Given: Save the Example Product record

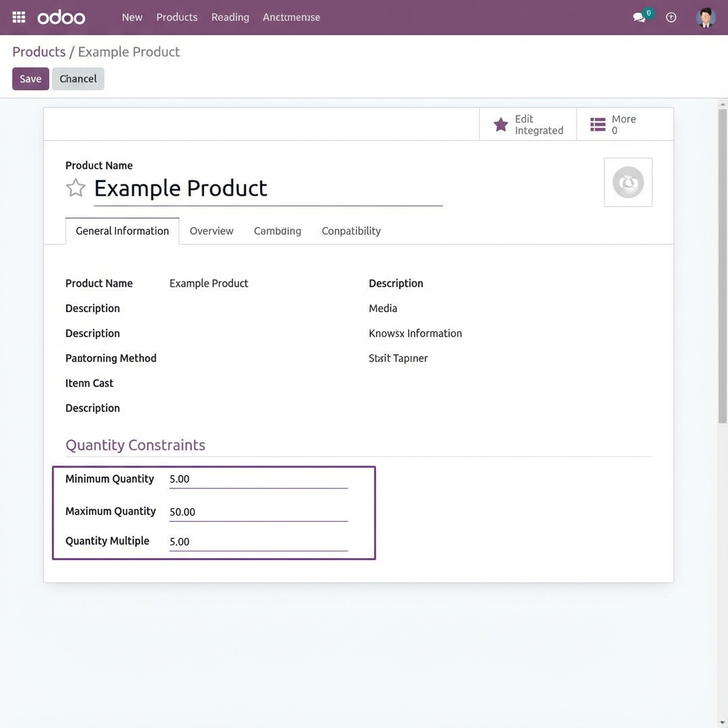Looking at the screenshot, I should [x=30, y=78].
